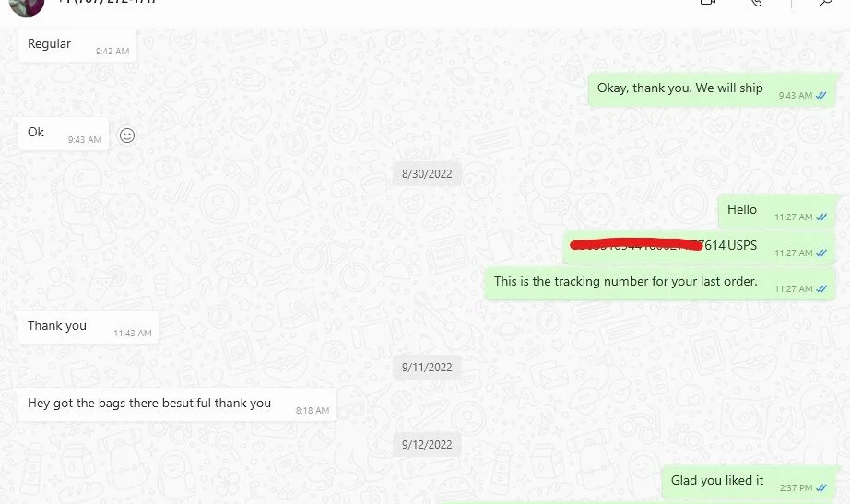Click the 9/12/2022 date separator
Screen dimensions: 850x504
[x=427, y=445]
